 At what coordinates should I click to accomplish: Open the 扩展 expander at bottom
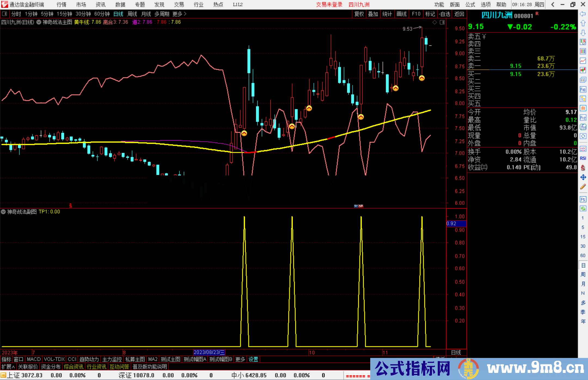[x=8, y=367]
